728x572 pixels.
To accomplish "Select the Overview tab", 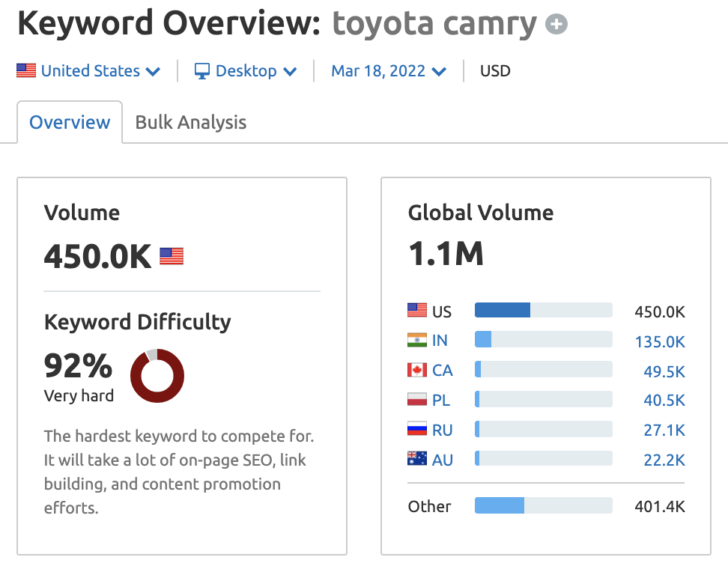I will 69,121.
